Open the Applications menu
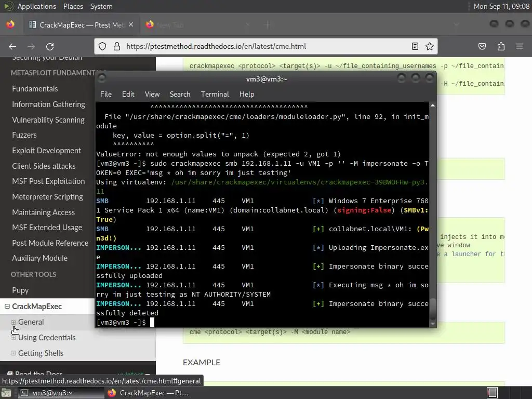Image resolution: width=532 pixels, height=399 pixels. click(x=37, y=6)
